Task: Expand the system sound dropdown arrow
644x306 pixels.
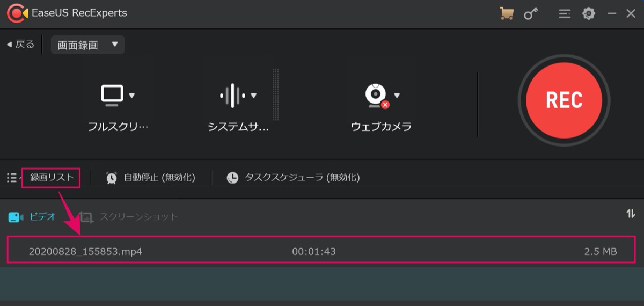Action: pyautogui.click(x=254, y=96)
